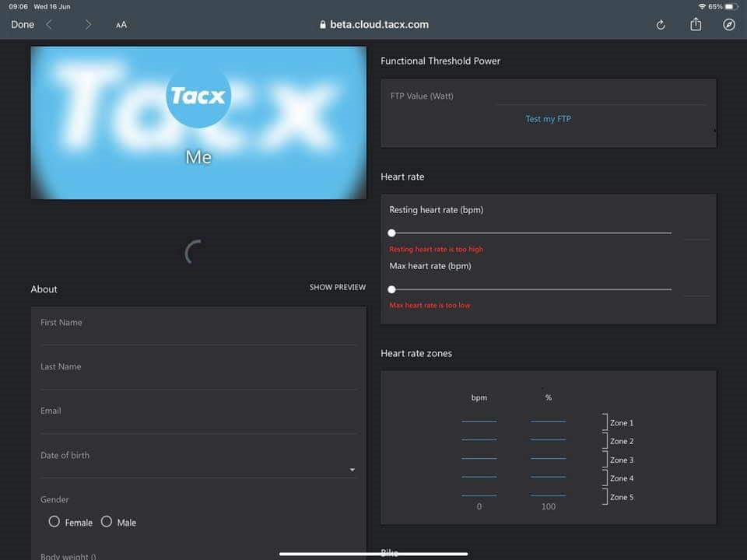Viewport: 747px width, 560px height.
Task: Tap the battery status icon
Action: pyautogui.click(x=731, y=7)
